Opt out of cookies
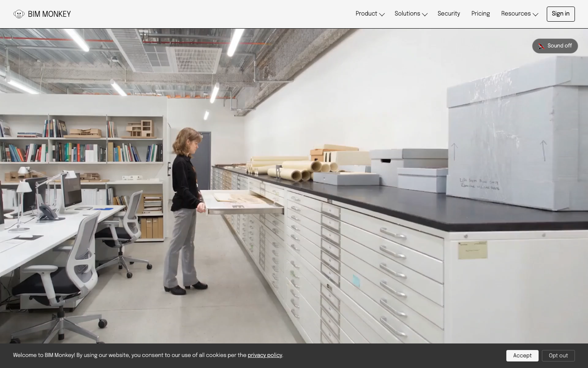This screenshot has width=588, height=368. tap(558, 356)
